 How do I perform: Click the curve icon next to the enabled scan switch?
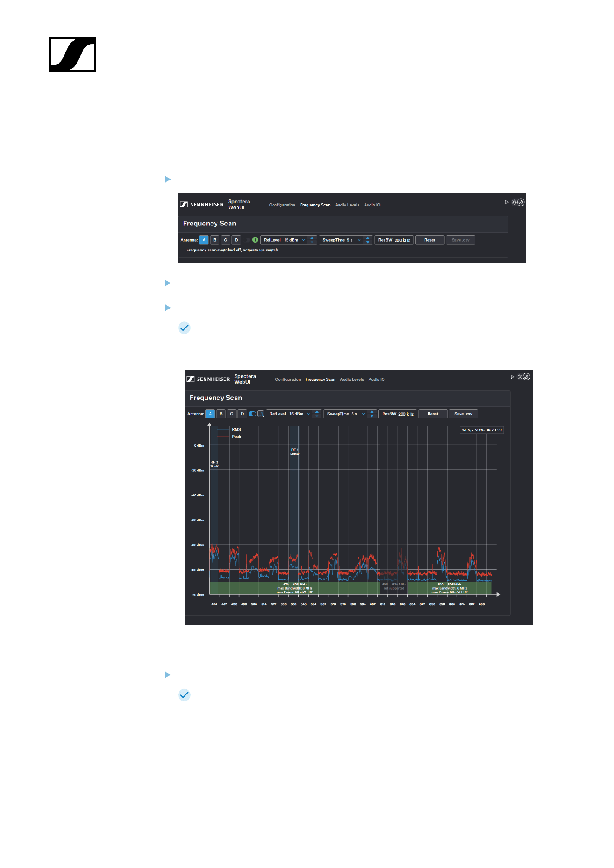[261, 414]
